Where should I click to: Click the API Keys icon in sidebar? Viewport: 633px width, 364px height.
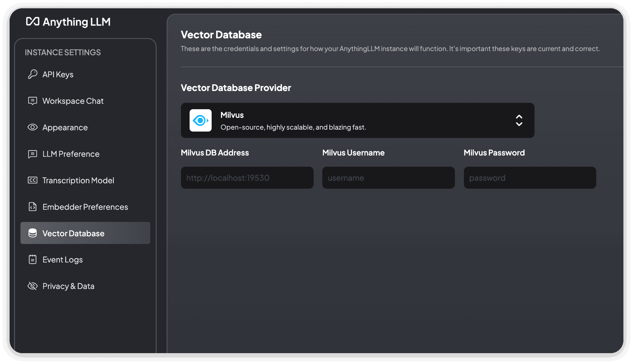[33, 74]
